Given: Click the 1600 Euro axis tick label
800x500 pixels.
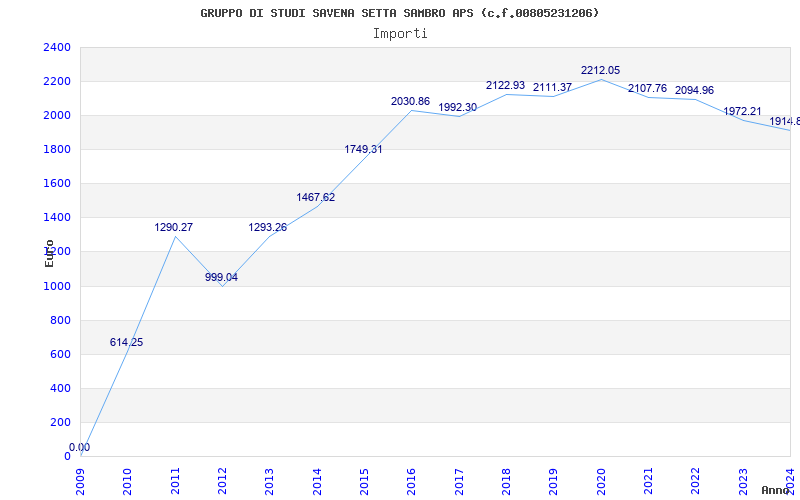Looking at the screenshot, I should tap(57, 184).
